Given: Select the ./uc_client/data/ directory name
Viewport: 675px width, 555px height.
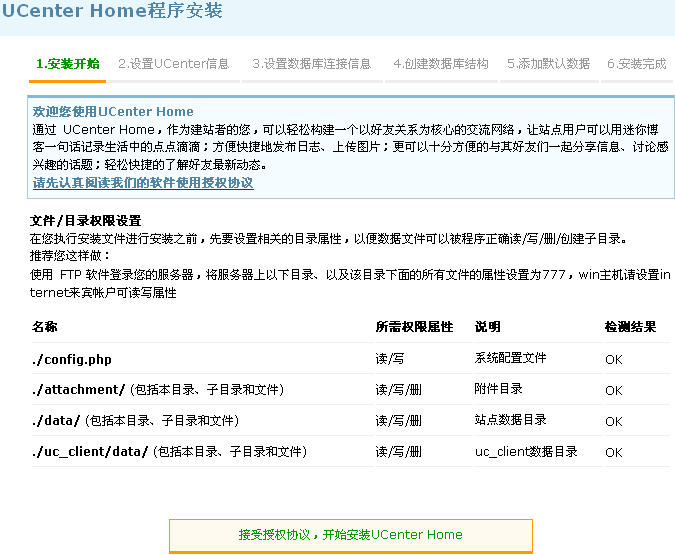Looking at the screenshot, I should tap(90, 451).
